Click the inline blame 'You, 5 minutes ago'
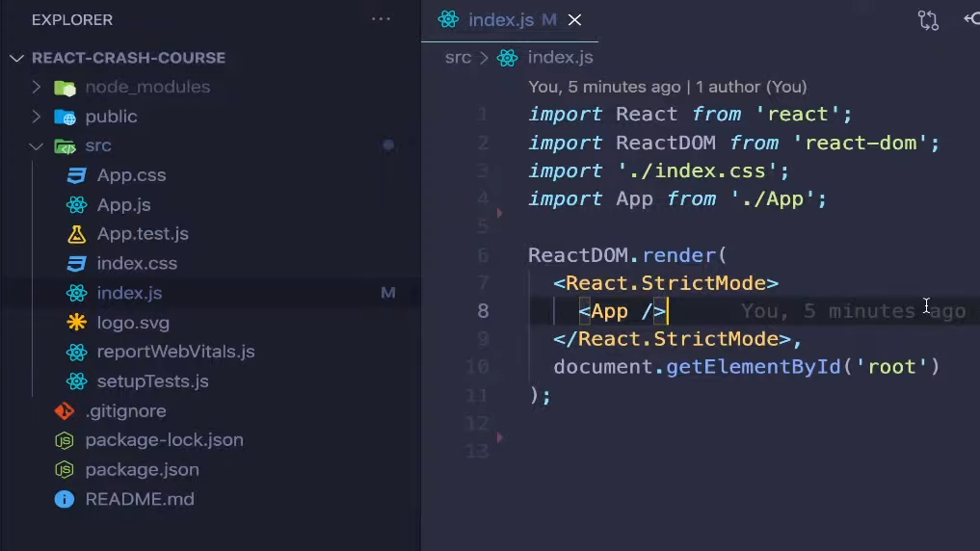980x551 pixels. click(853, 311)
